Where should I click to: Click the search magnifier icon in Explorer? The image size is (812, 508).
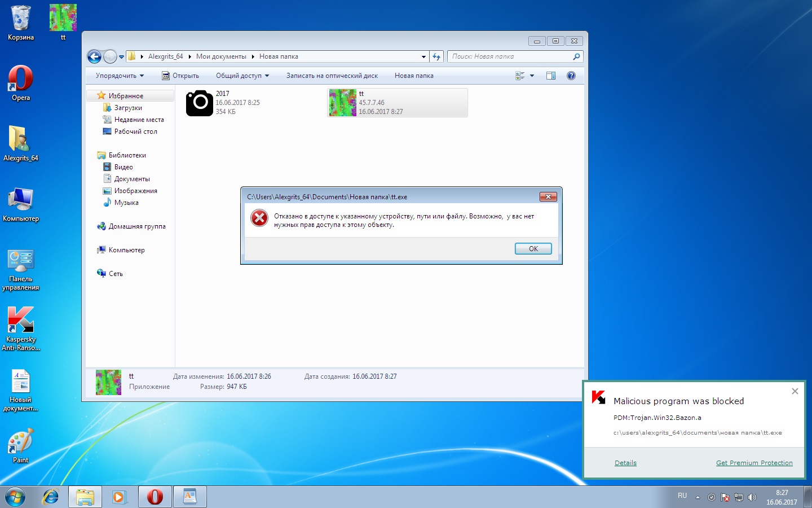pyautogui.click(x=576, y=56)
